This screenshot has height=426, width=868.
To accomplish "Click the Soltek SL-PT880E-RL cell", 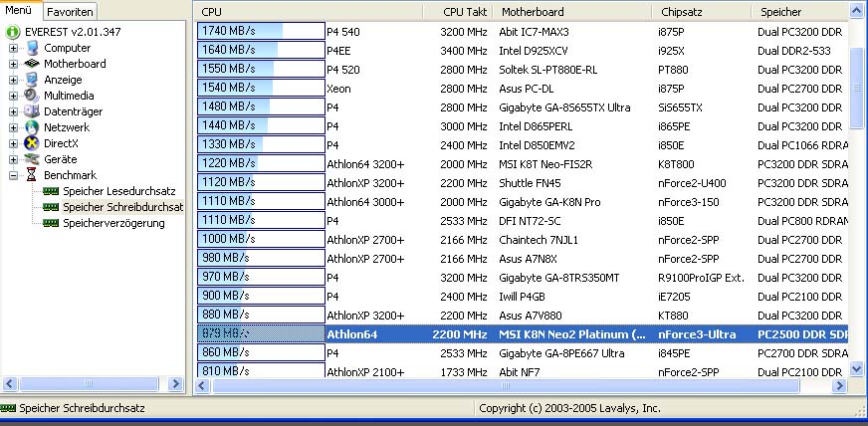I will (548, 70).
